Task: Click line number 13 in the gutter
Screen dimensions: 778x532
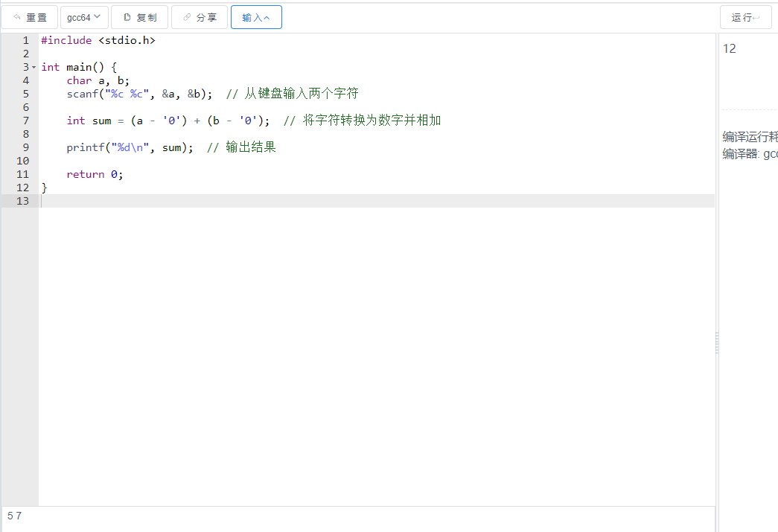Action: [23, 201]
